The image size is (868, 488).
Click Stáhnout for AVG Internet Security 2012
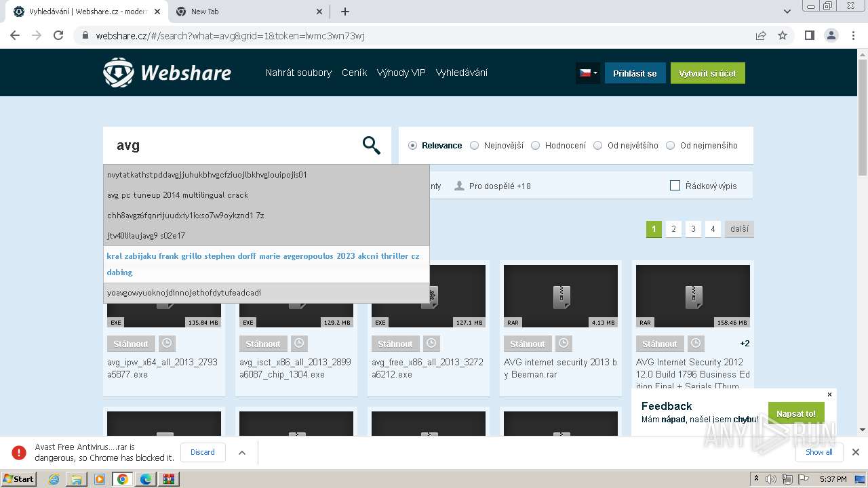coord(660,344)
